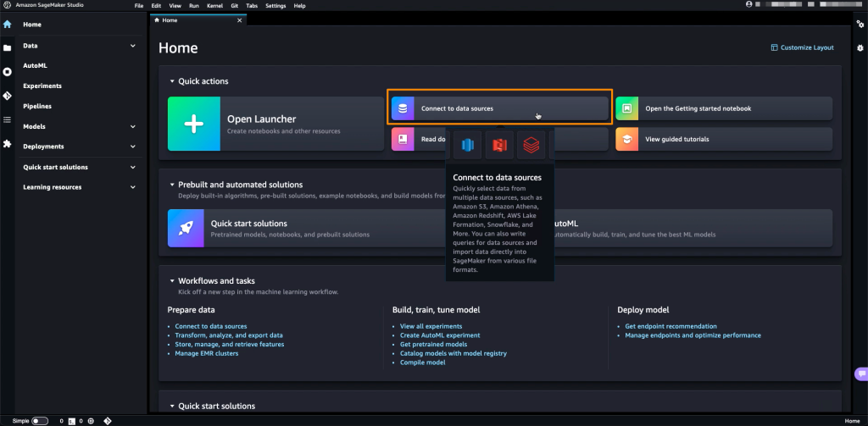The width and height of the screenshot is (868, 426).
Task: Collapse the Quick actions section
Action: point(172,81)
